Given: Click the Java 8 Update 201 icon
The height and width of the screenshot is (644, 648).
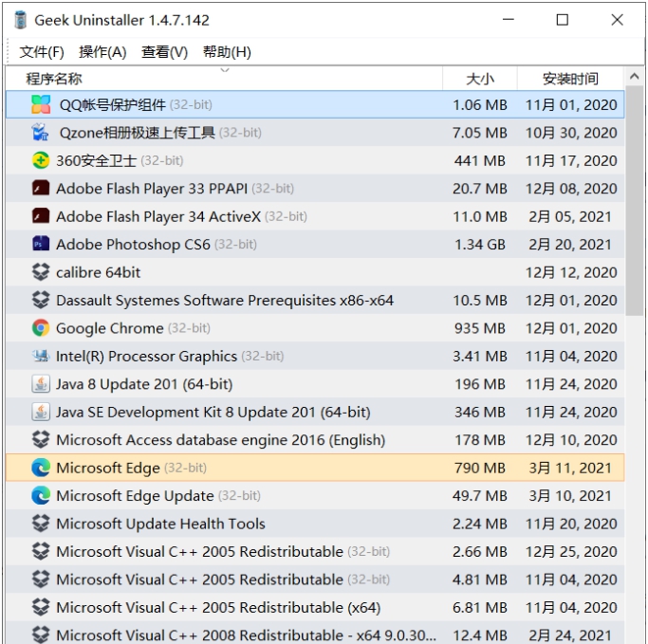Looking at the screenshot, I should (41, 384).
